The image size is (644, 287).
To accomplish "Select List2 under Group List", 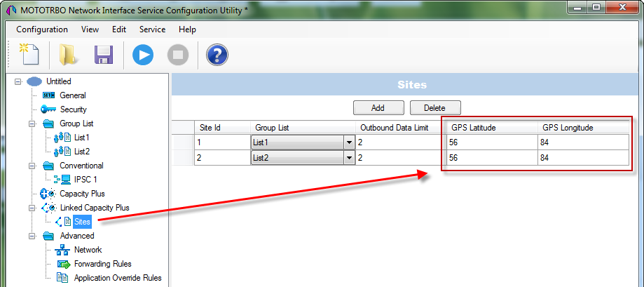I will [x=82, y=152].
